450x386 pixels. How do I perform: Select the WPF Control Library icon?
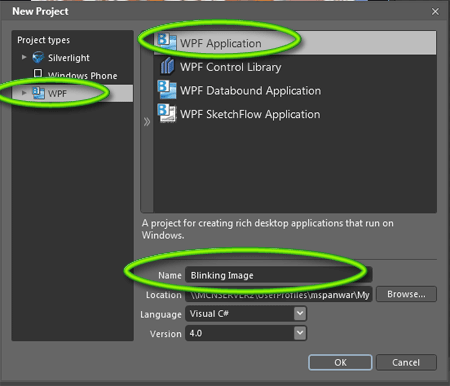pyautogui.click(x=167, y=66)
